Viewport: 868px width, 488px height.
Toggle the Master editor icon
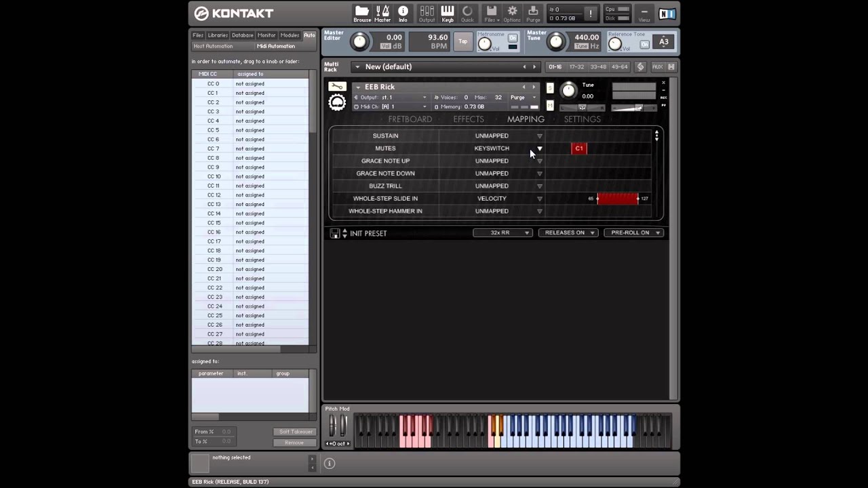tap(382, 14)
